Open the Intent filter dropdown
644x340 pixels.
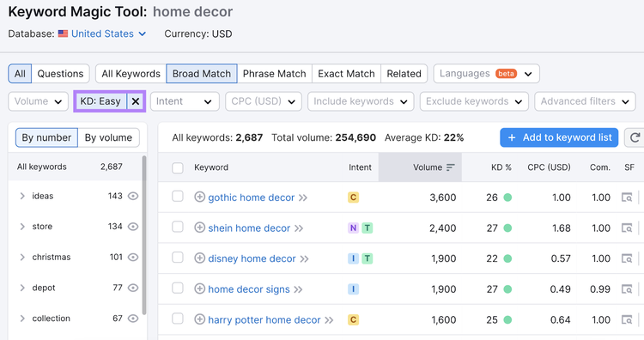tap(185, 101)
